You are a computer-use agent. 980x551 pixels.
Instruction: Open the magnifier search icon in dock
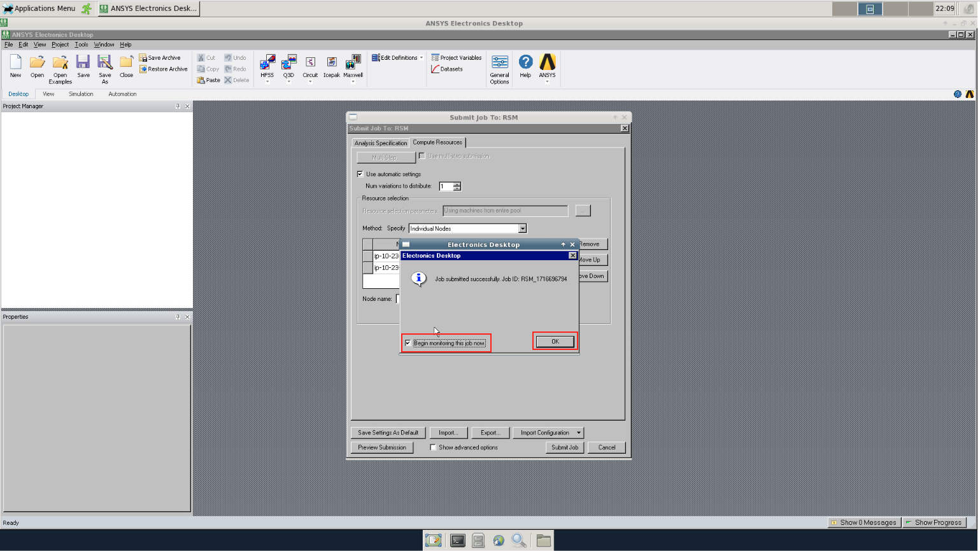pos(520,541)
